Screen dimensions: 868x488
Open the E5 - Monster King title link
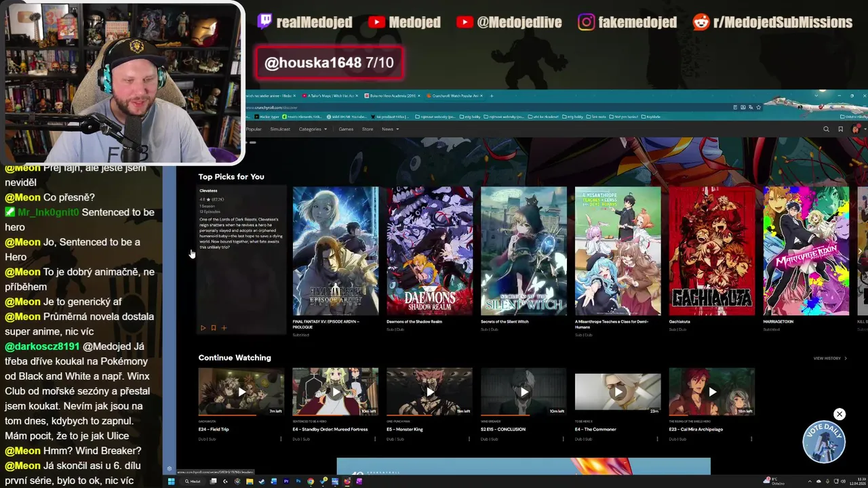coord(405,429)
